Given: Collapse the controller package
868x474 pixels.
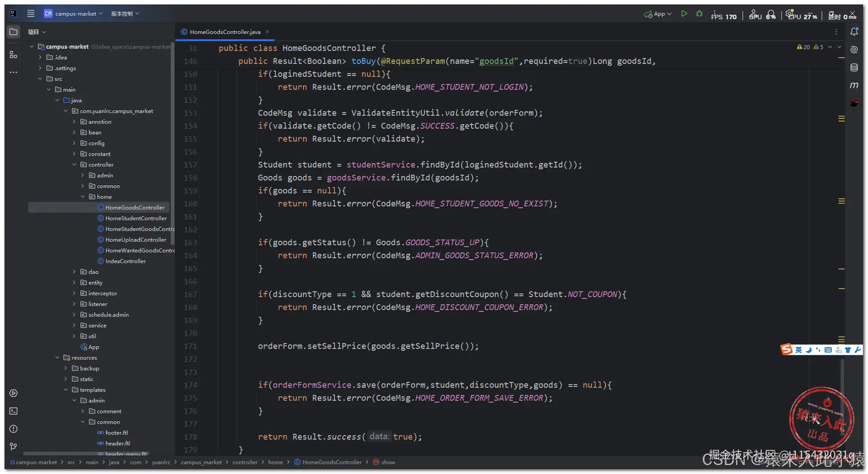Looking at the screenshot, I should tap(74, 164).
